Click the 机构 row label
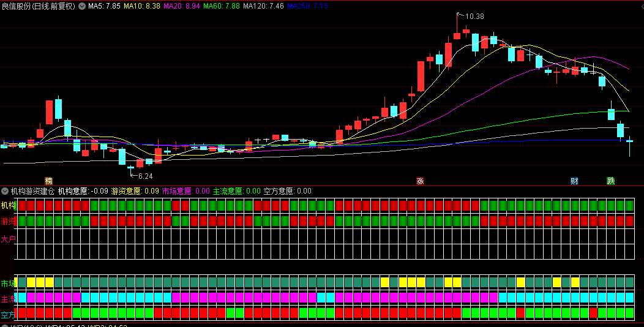This screenshot has width=644, height=327. (8, 205)
